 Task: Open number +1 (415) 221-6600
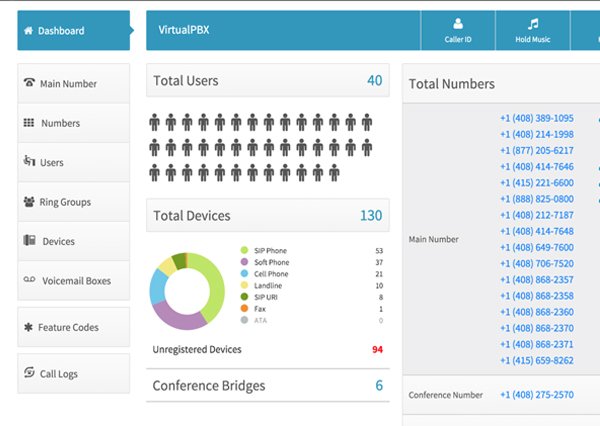537,183
